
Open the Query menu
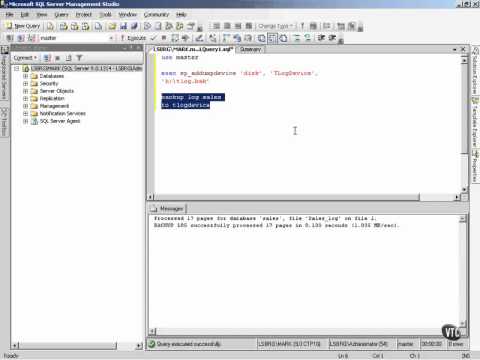[61, 15]
